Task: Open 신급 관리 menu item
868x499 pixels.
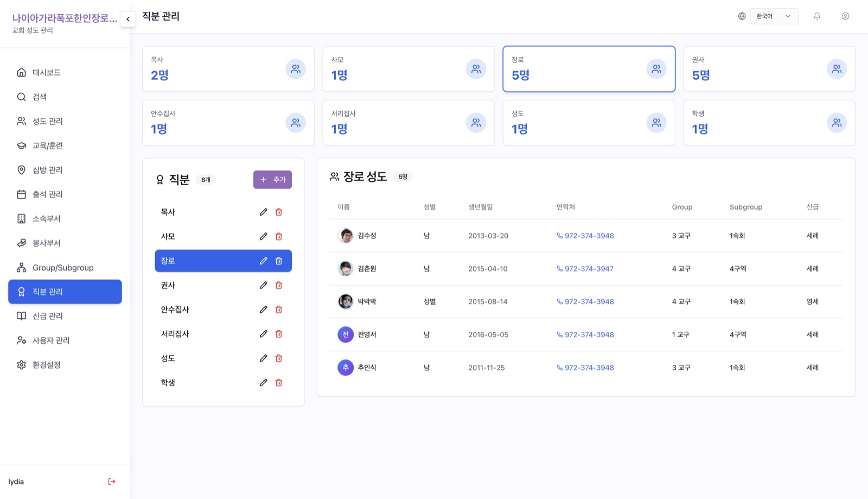Action: coord(65,316)
